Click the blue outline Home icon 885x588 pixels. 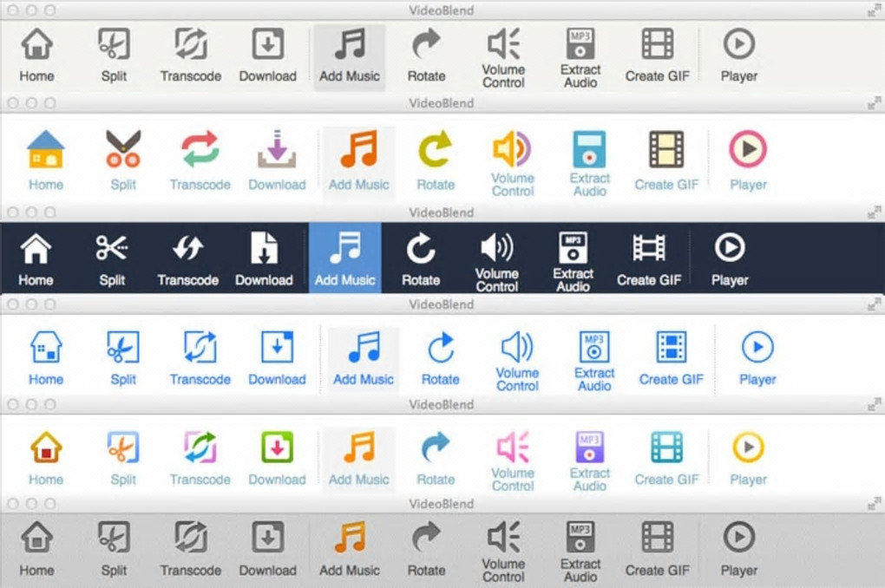click(x=46, y=347)
